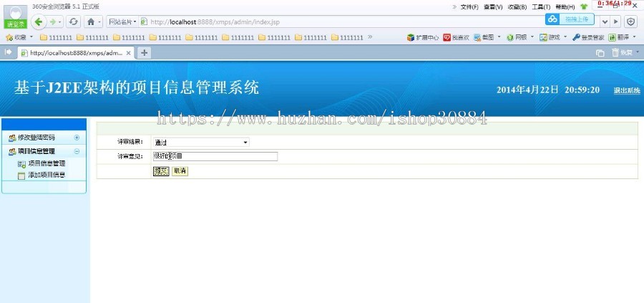Click the forward arrow navigation button
Screen dimensions: 644x303
[x=52, y=21]
